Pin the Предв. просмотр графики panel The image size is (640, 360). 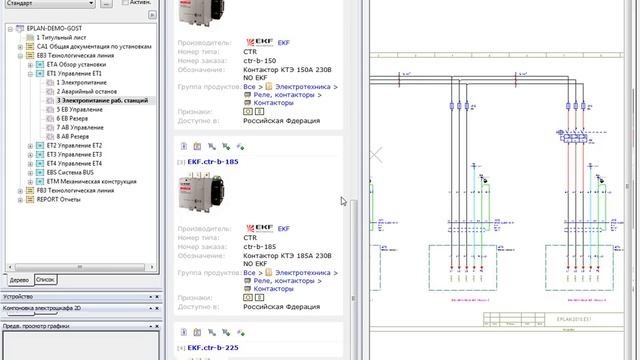[x=151, y=326]
